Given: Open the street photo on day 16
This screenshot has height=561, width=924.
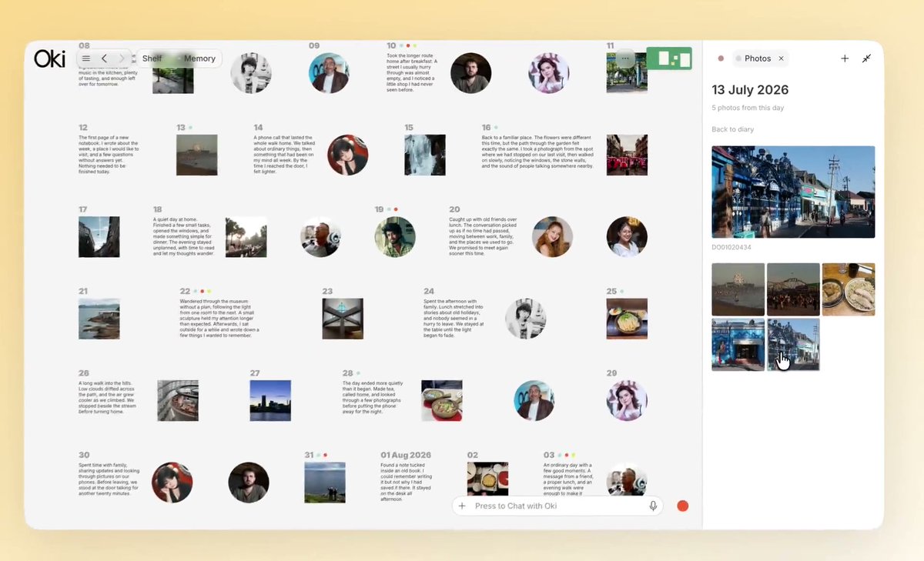Looking at the screenshot, I should [627, 155].
